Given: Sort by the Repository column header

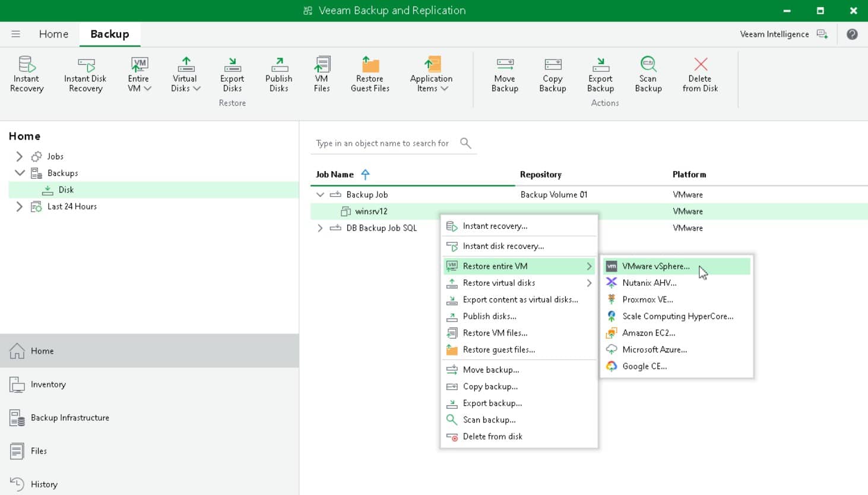Looking at the screenshot, I should [x=540, y=175].
